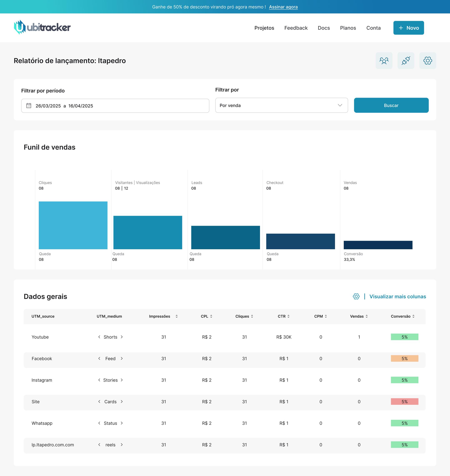Select the Facebook source cell
450x476 pixels.
[x=42, y=359]
